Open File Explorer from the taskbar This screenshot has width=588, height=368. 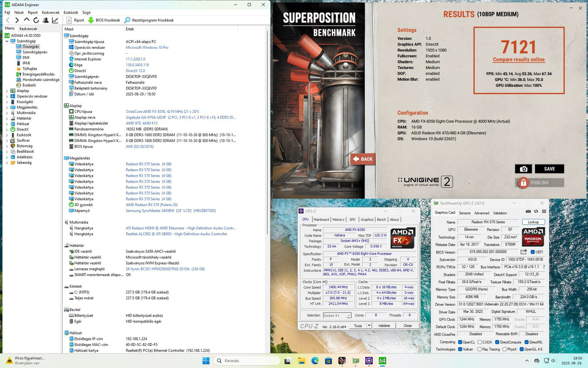tap(301, 361)
